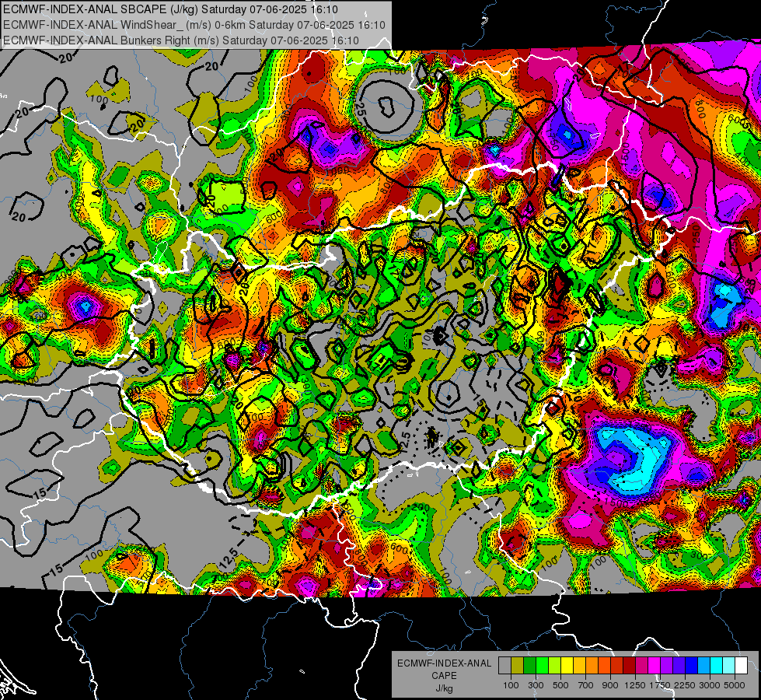Select the pale cyan swatch left of 5000
Image resolution: width=761 pixels, height=700 pixels.
point(728,666)
